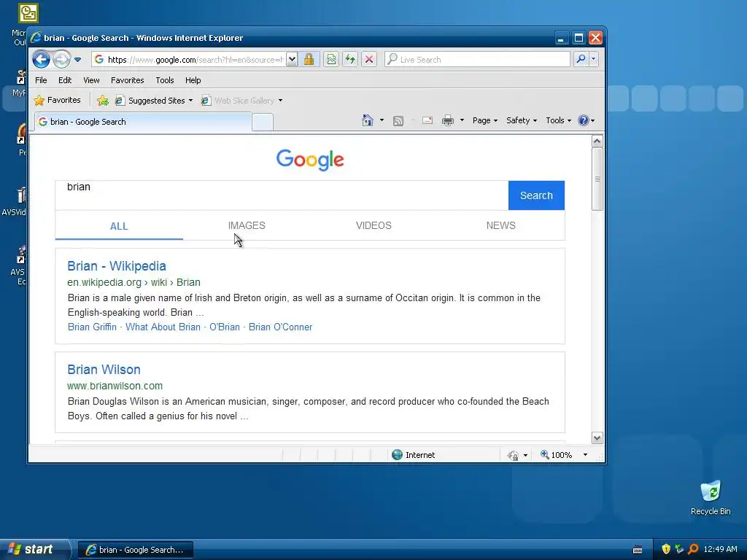Click the vertical scrollbar thumb

point(597,179)
